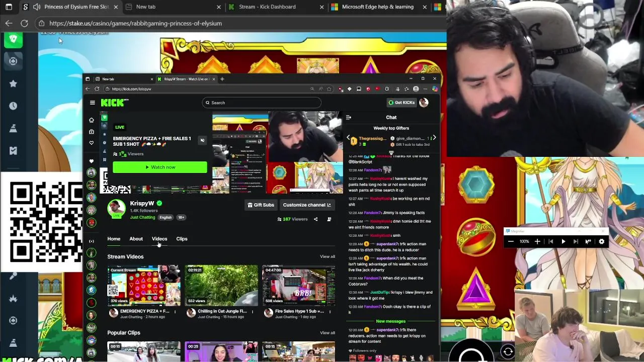
Task: Jump to New messages in chat
Action: point(390,321)
